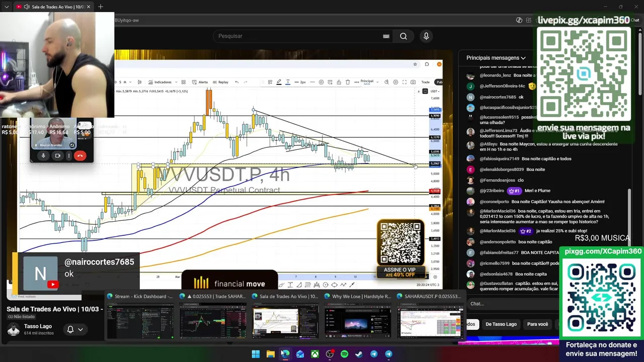Open the Indicadores dropdown arrow
Image resolution: width=644 pixels, height=362 pixels.
tap(176, 82)
